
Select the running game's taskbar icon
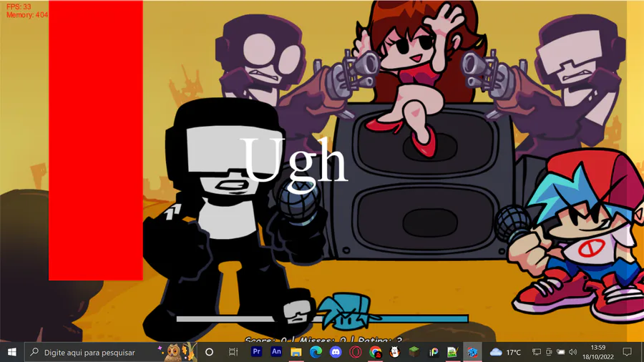pos(472,352)
